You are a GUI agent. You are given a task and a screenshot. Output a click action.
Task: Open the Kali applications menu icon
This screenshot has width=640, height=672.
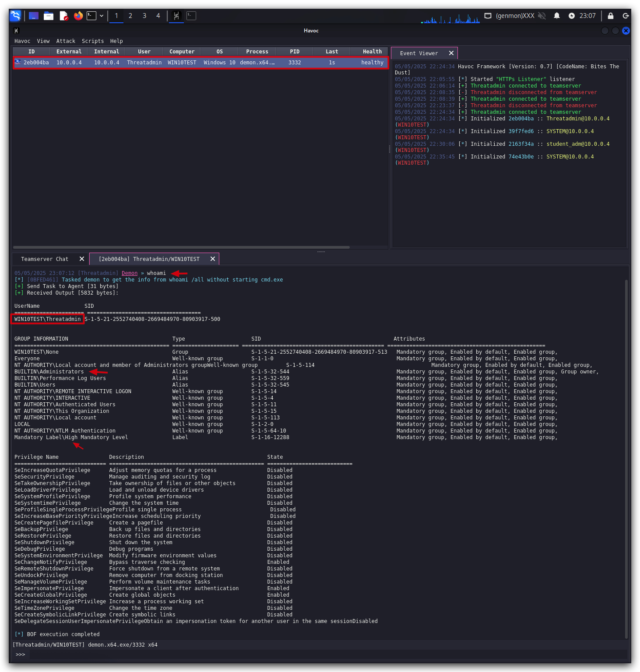click(15, 16)
